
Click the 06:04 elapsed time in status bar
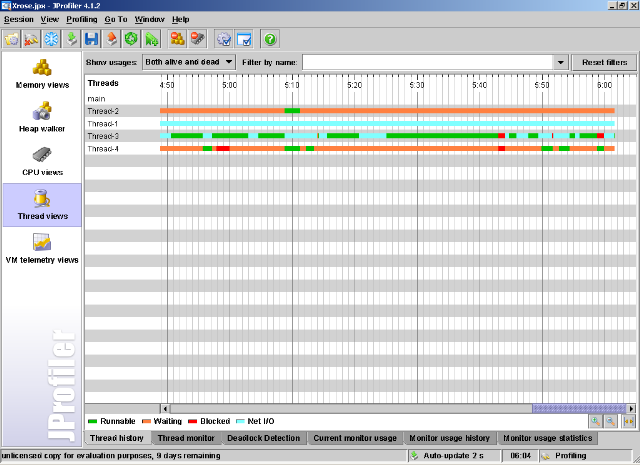[x=521, y=456]
